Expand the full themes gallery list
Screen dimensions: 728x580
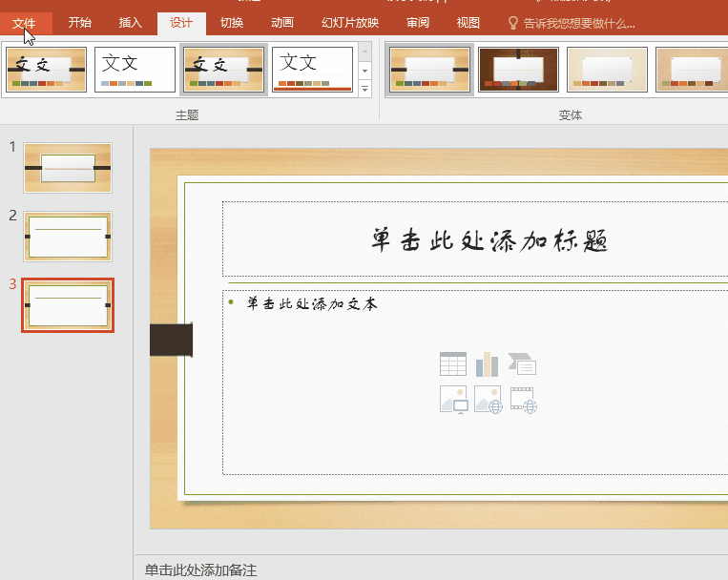(364, 89)
